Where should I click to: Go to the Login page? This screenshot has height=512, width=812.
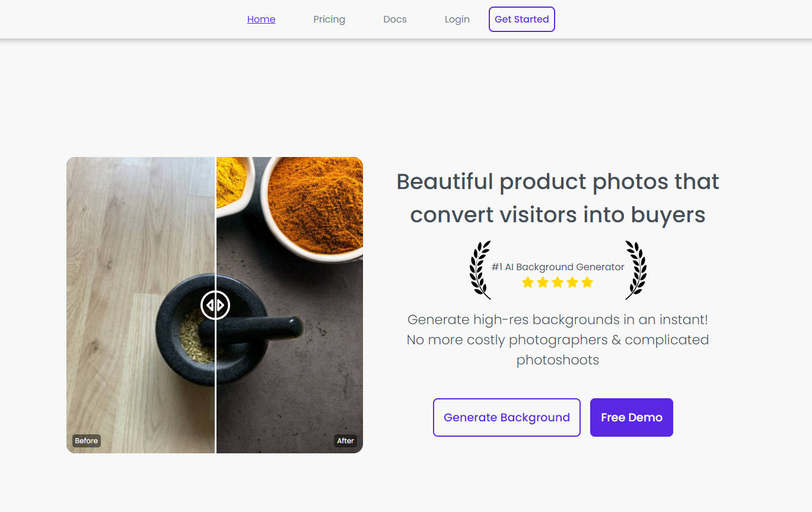point(457,19)
